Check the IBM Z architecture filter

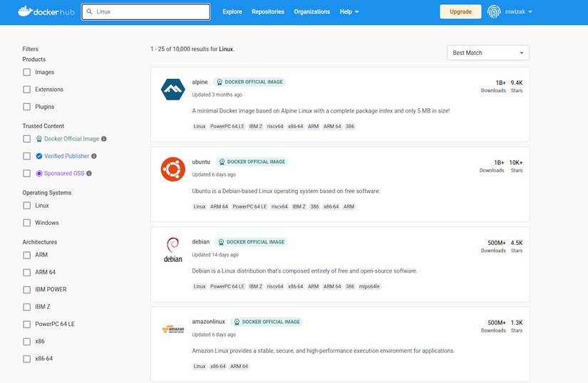click(26, 307)
